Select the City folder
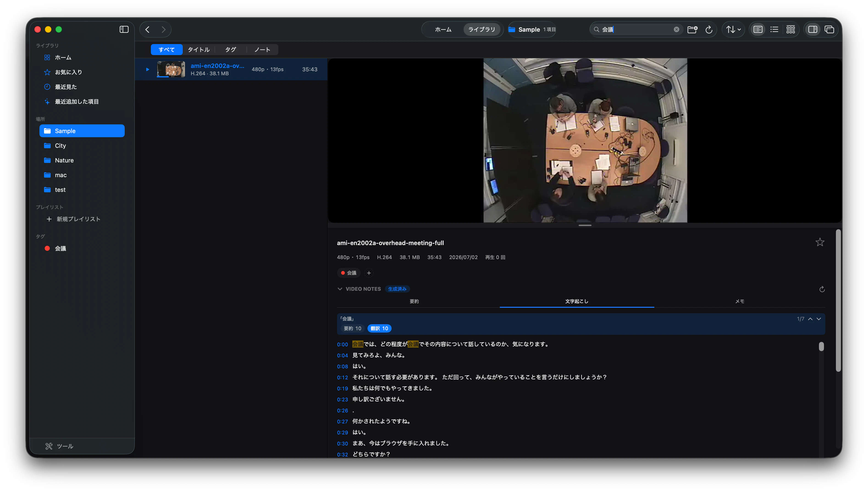This screenshot has width=868, height=492. (x=82, y=146)
